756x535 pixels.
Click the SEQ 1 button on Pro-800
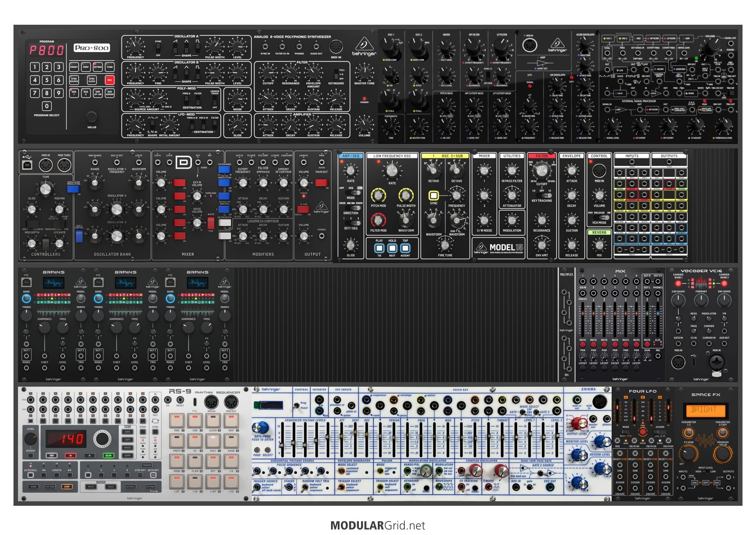[74, 93]
